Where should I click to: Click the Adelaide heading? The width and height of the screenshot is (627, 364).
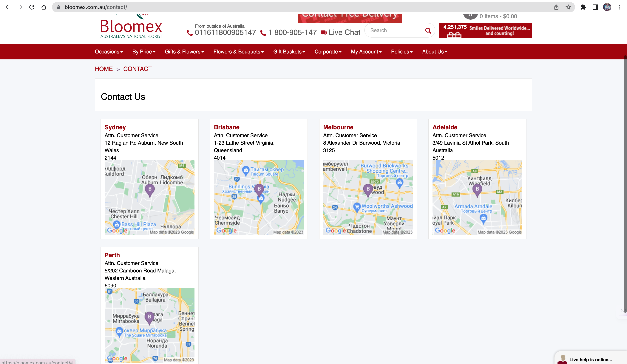click(x=445, y=127)
